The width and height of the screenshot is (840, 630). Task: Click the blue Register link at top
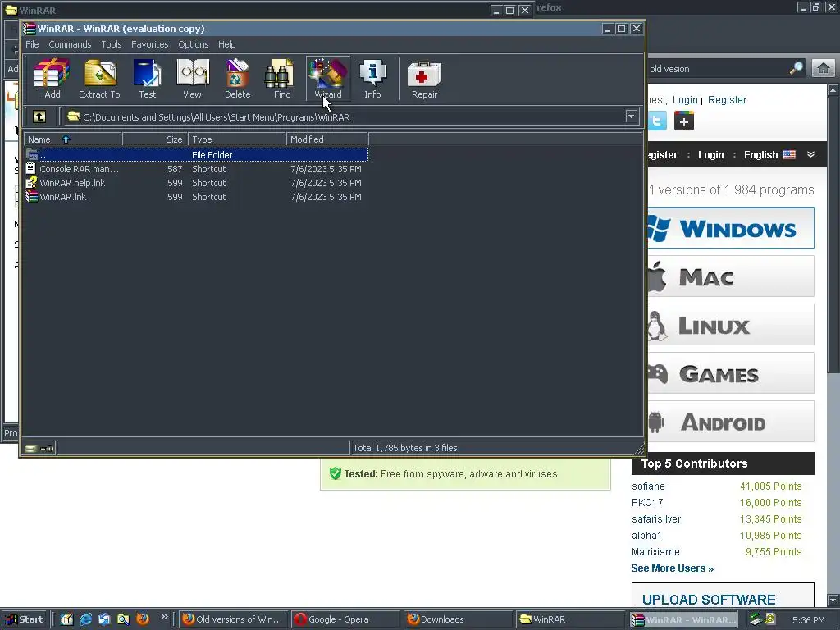click(x=727, y=99)
